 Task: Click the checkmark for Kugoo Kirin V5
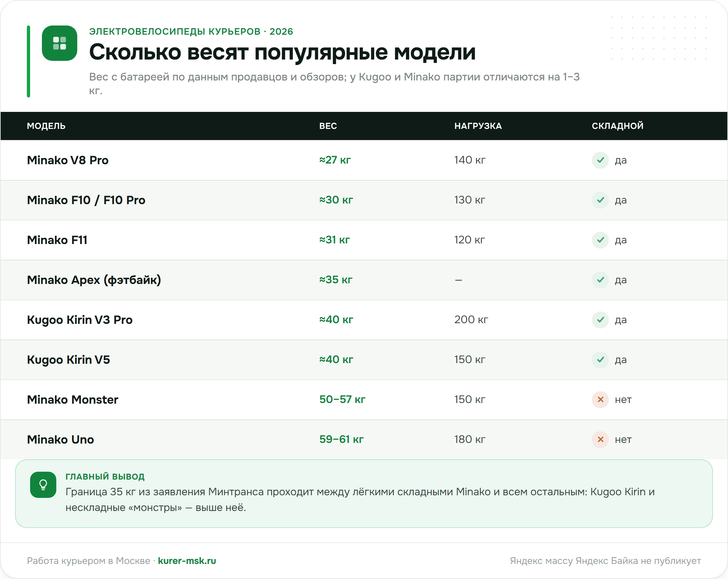pos(600,360)
